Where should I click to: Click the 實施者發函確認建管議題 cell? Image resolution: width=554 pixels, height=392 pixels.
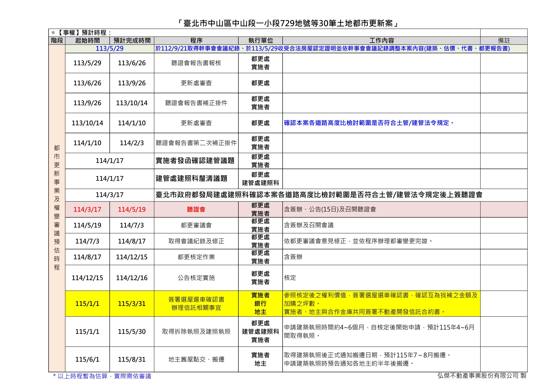coord(196,161)
